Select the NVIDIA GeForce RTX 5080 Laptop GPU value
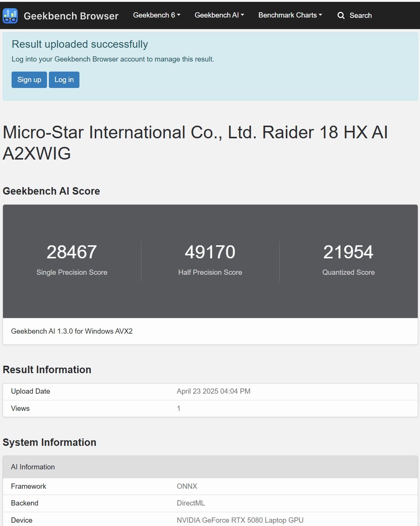The height and width of the screenshot is (526, 420). 240,520
